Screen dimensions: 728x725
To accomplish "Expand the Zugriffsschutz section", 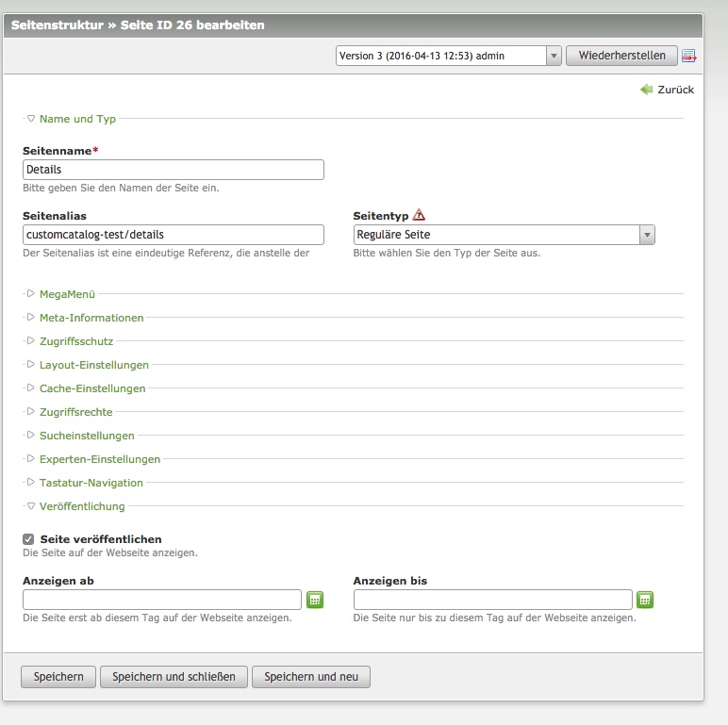I will pos(75,341).
